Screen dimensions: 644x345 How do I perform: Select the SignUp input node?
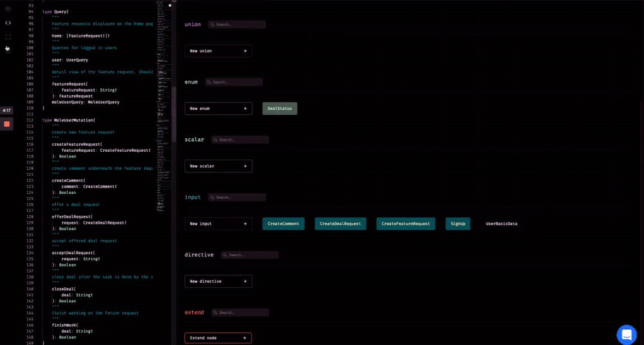click(458, 223)
